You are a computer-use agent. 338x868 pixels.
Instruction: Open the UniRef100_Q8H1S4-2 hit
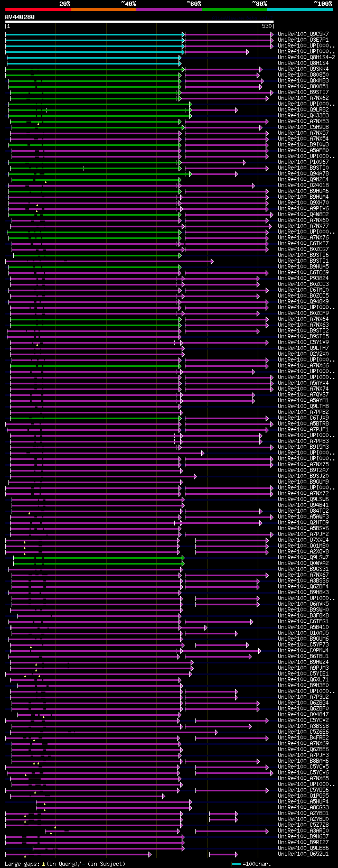tap(306, 57)
